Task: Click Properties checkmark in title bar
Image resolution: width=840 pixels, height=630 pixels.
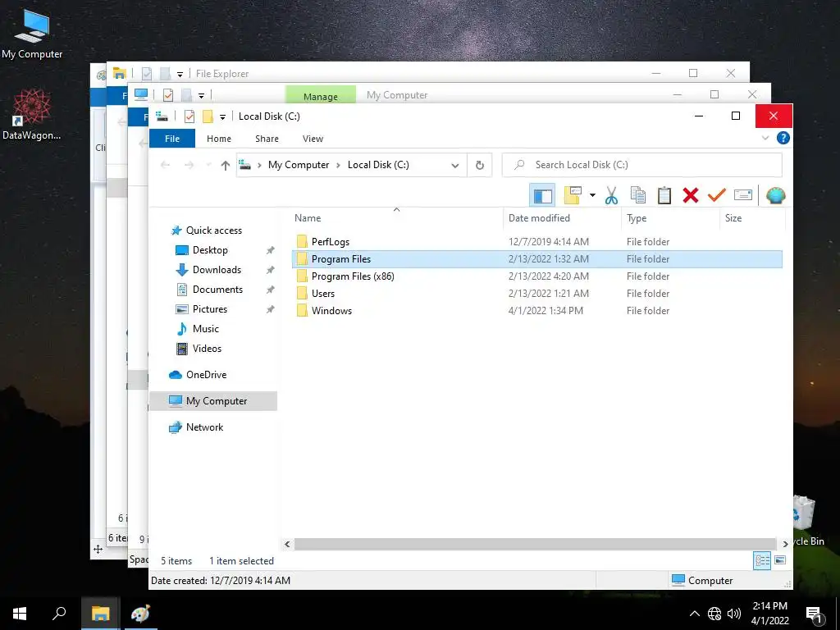Action: pyautogui.click(x=189, y=116)
